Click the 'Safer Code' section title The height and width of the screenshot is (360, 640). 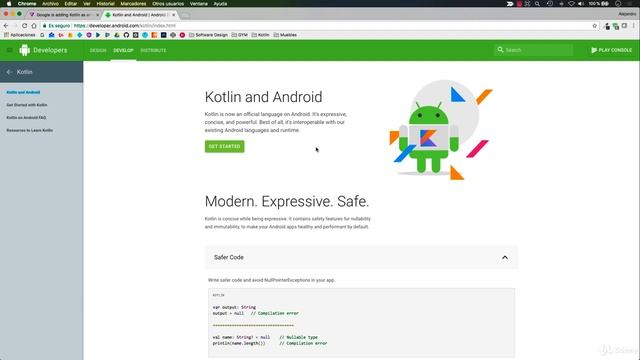[229, 258]
